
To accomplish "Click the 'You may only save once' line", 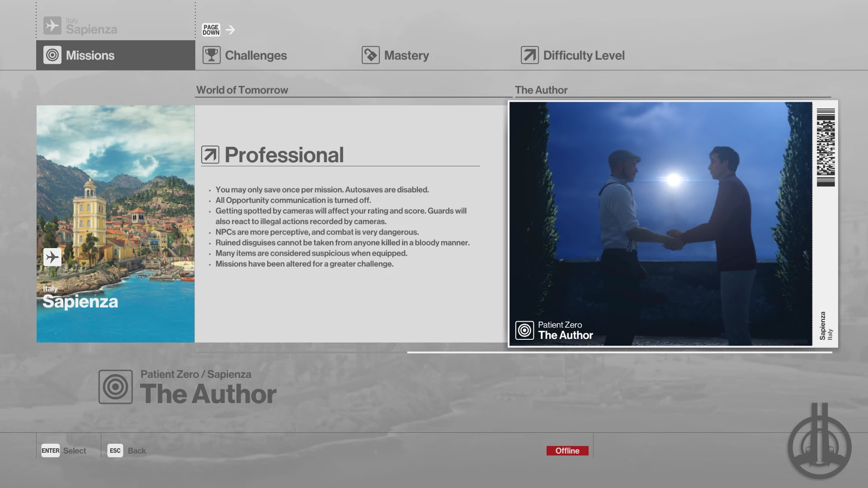I will (x=322, y=190).
